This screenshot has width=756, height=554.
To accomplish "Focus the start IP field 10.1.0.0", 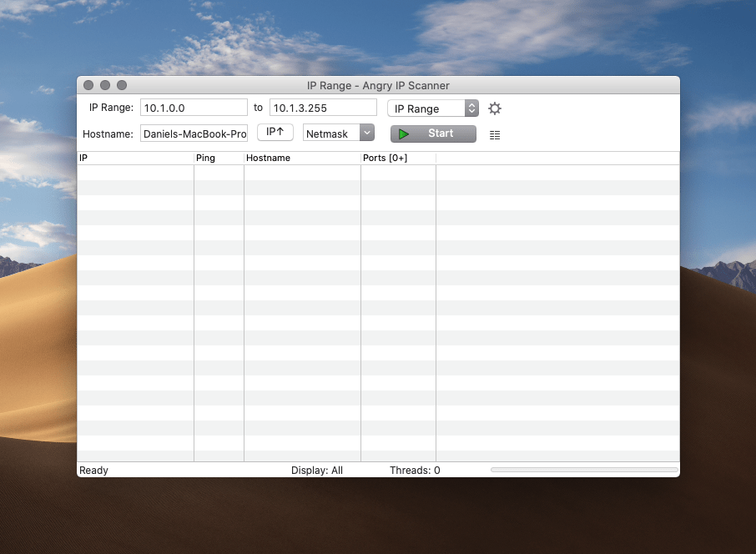I will click(x=194, y=108).
